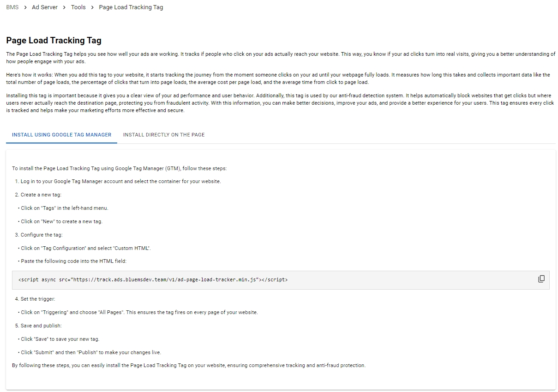
Task: Click inside the script code block text
Action: coord(153,280)
